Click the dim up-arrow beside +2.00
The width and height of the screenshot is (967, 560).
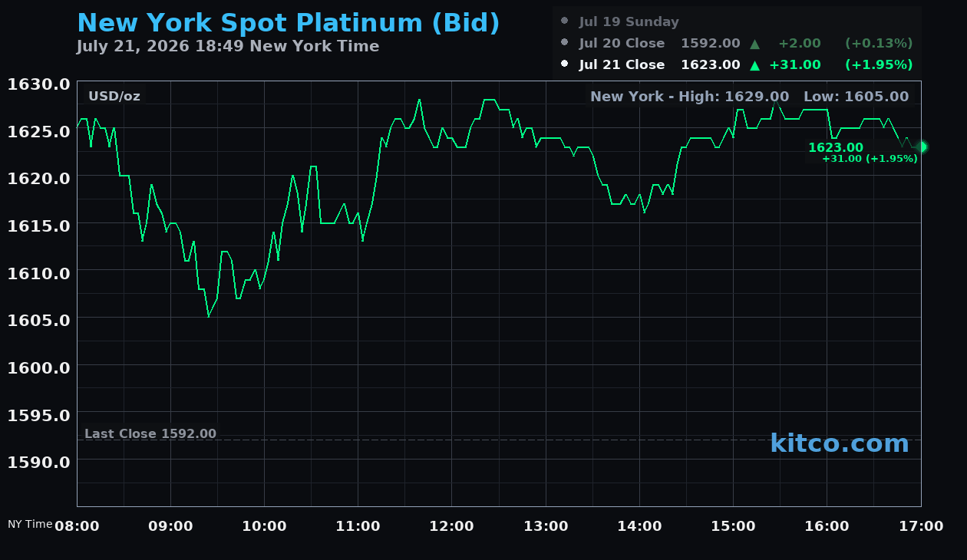coord(754,44)
